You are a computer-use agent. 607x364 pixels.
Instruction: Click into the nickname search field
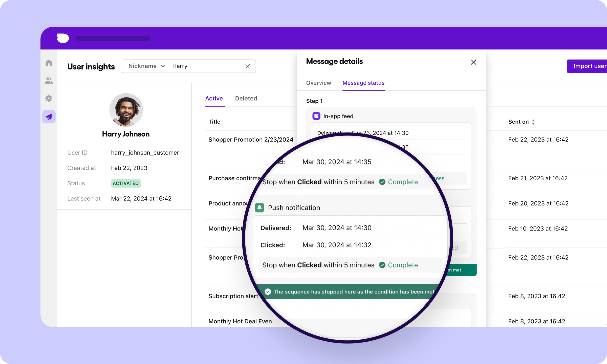click(205, 66)
